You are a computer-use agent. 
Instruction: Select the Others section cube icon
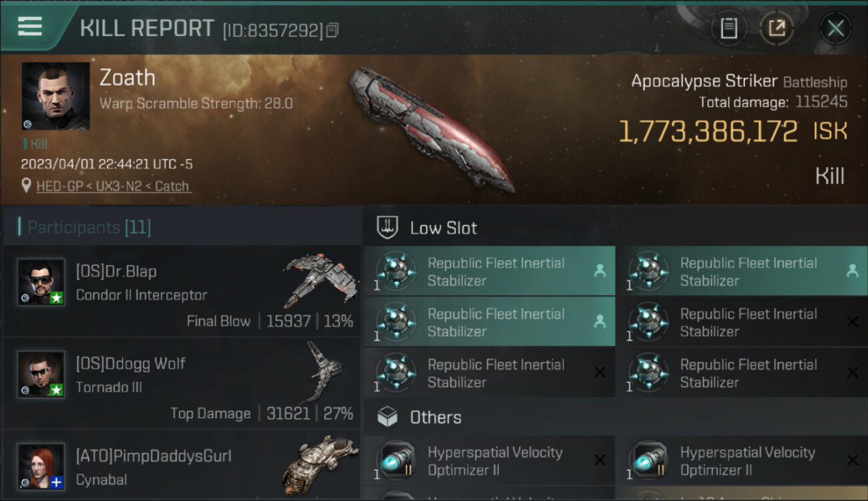388,417
